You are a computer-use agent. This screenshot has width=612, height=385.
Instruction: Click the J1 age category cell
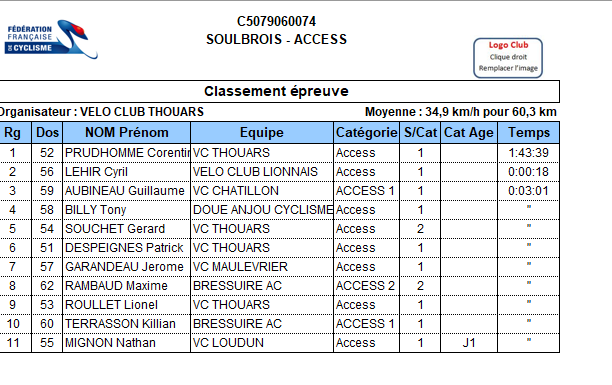point(469,343)
